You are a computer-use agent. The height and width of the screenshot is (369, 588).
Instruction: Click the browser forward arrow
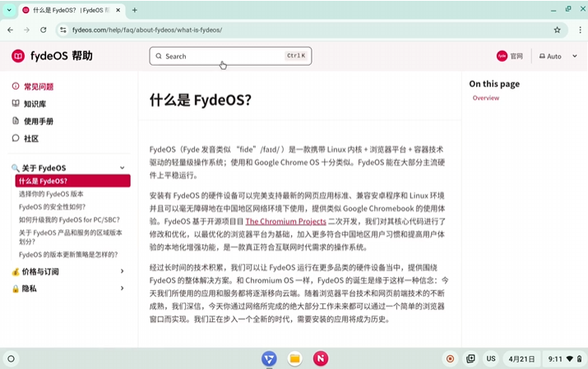[x=26, y=30]
